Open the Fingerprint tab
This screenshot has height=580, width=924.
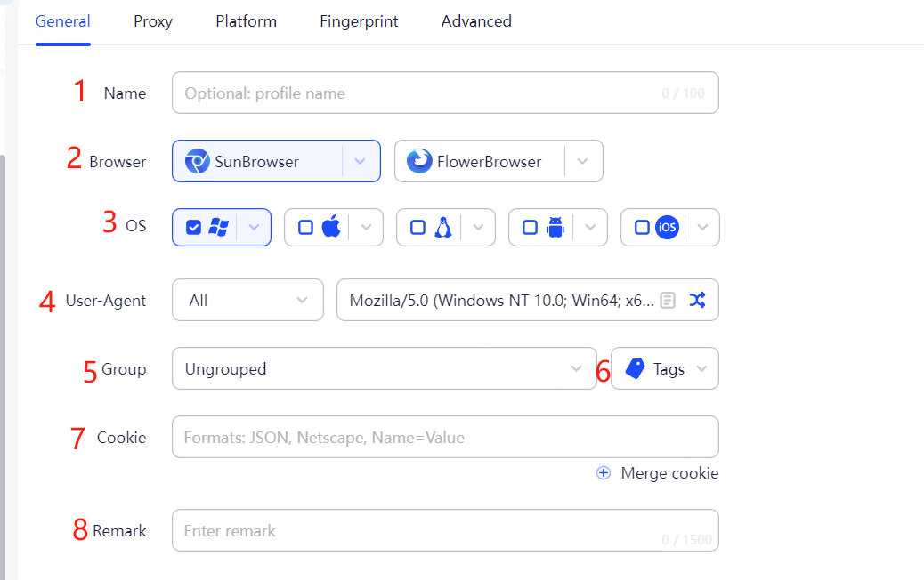359,21
